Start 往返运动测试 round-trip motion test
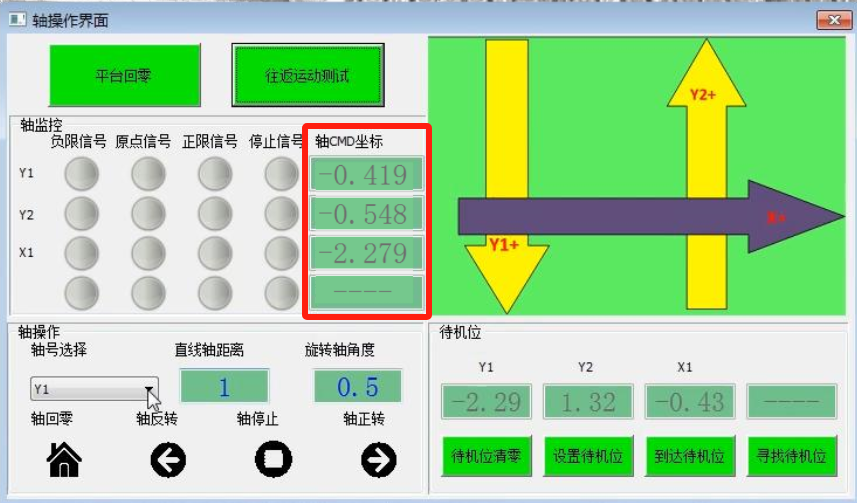857x503 pixels. (x=308, y=75)
